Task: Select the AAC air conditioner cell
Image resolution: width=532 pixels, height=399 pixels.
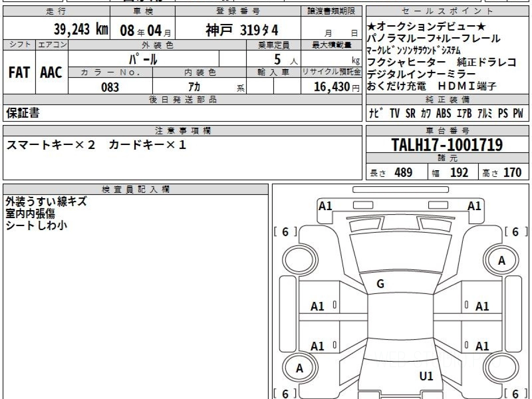Action: point(51,73)
